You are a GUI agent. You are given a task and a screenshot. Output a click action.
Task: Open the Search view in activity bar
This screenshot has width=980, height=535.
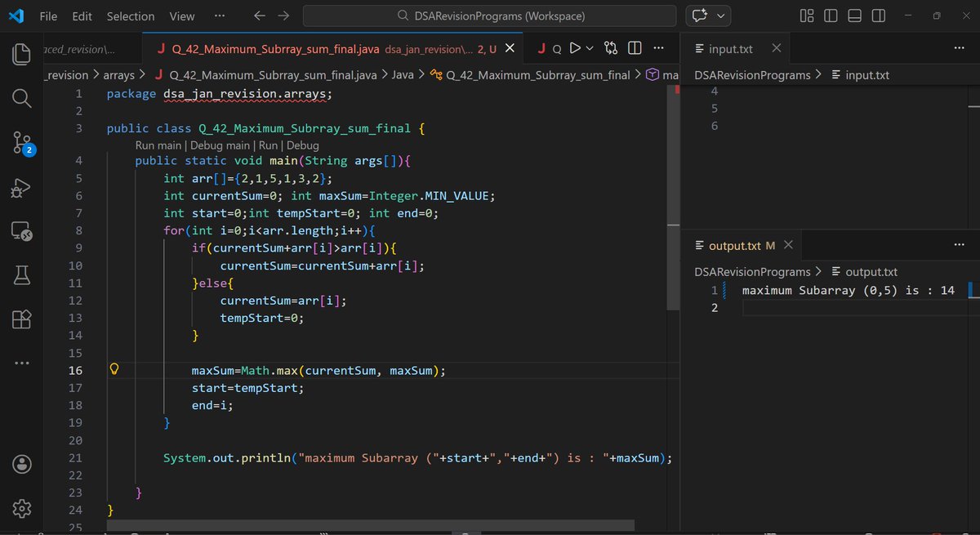click(x=22, y=99)
